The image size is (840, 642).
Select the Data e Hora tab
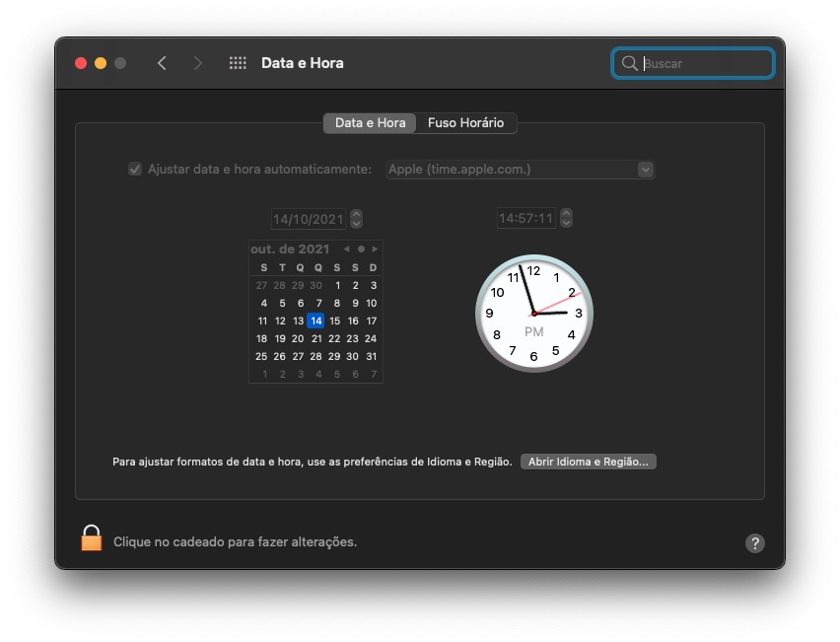click(370, 123)
